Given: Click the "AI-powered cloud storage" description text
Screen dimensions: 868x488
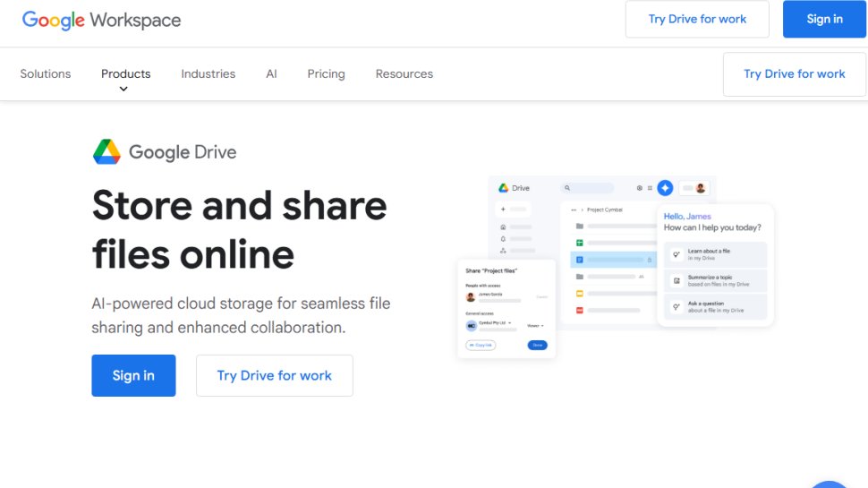Looking at the screenshot, I should click(241, 315).
